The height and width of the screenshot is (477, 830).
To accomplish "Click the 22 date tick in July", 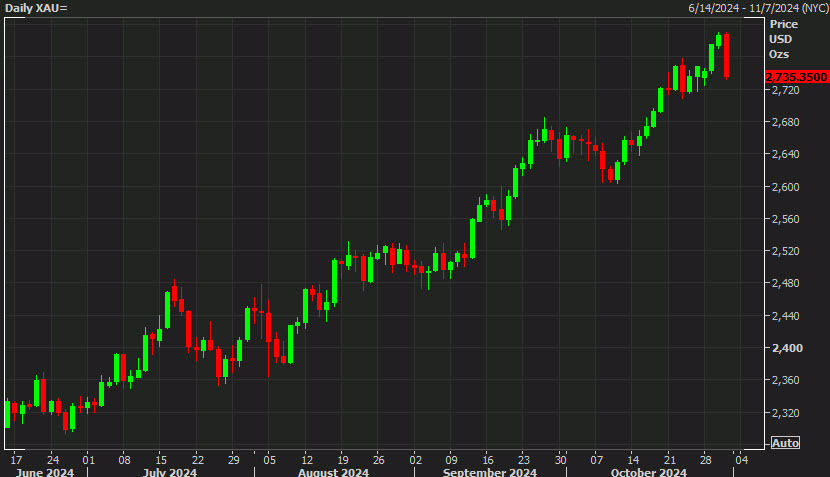I will [x=197, y=460].
